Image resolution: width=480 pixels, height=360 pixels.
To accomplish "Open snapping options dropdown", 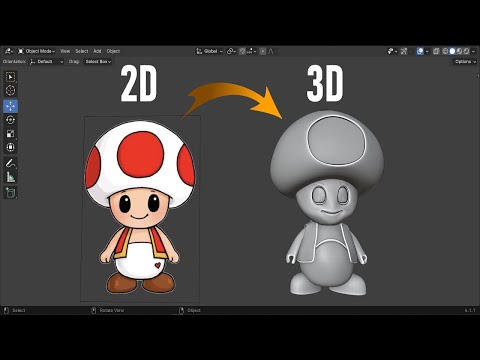I will pos(252,51).
